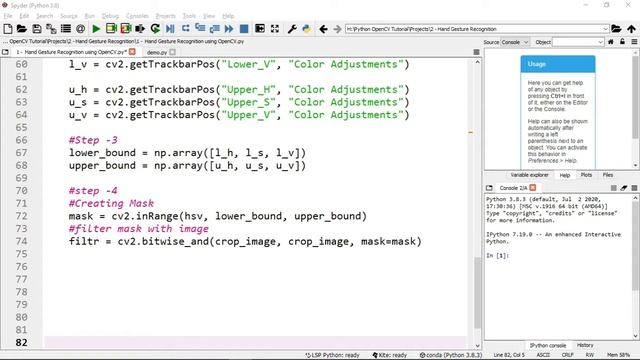The width and height of the screenshot is (640, 360).
Task: Open the file list/browse tabs icon
Action: (66, 29)
